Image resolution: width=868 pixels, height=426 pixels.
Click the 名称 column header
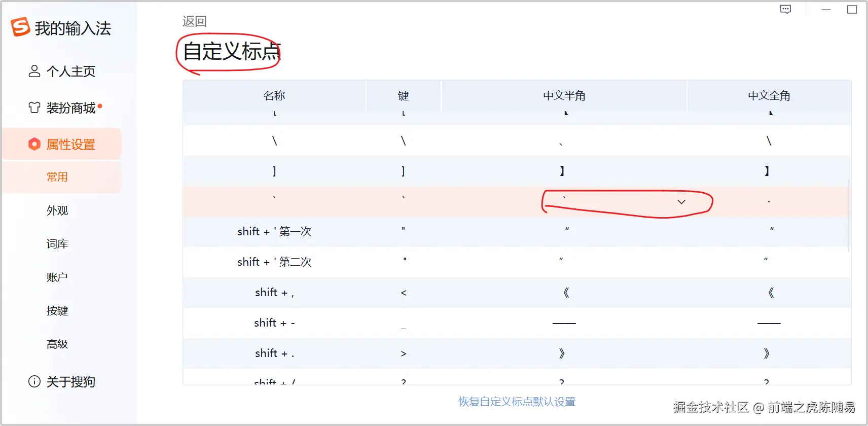coord(274,95)
